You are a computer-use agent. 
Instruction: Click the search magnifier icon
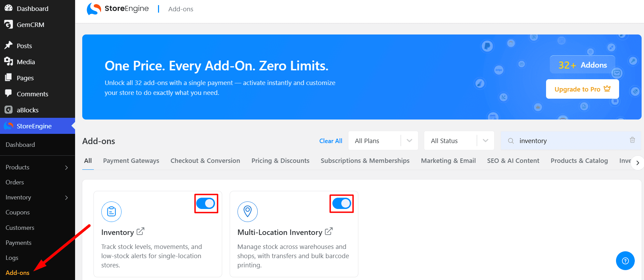tap(511, 141)
